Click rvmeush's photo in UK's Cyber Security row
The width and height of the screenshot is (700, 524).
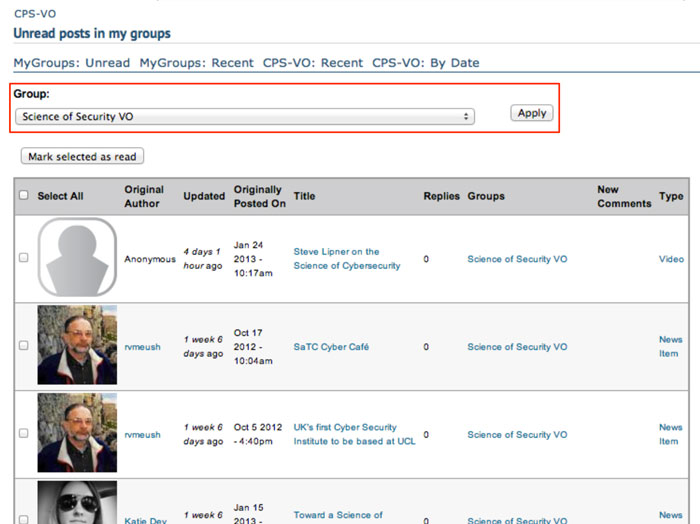coord(77,433)
